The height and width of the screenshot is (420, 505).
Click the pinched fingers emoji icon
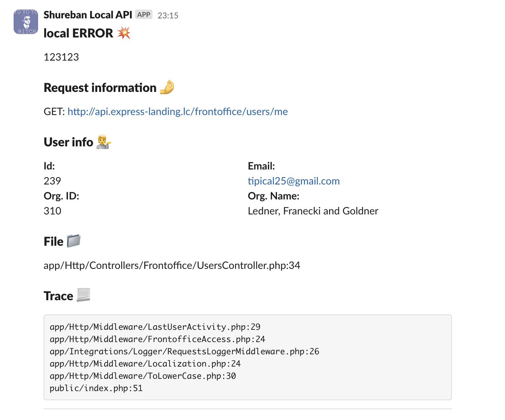(167, 87)
